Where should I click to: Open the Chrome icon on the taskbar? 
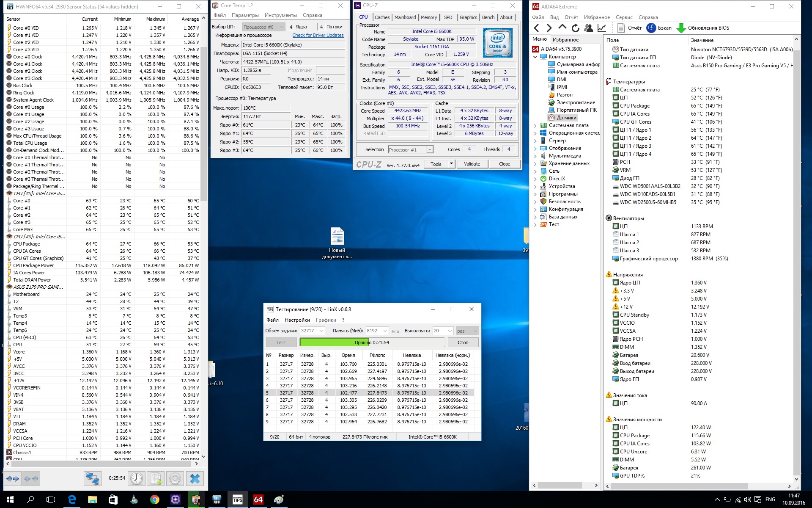point(154,500)
